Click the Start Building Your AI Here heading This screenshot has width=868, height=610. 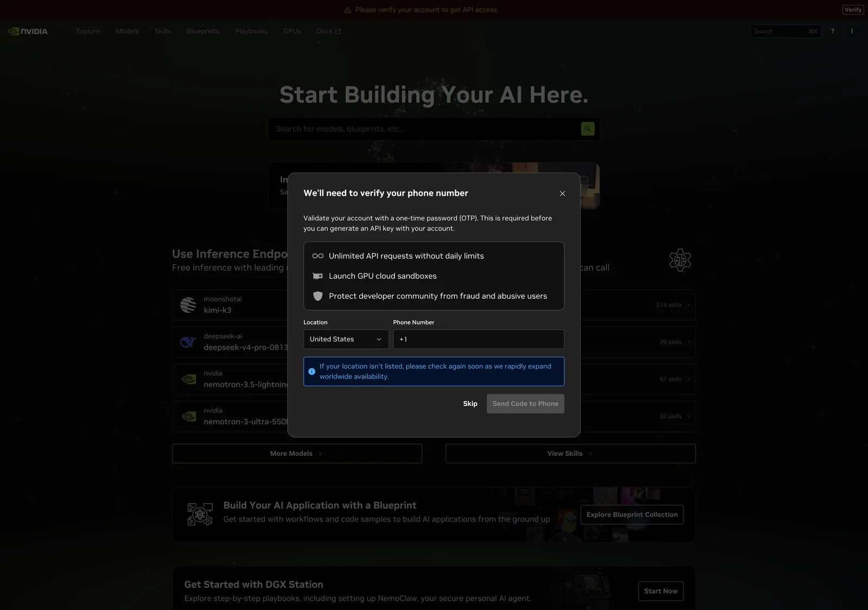[434, 95]
